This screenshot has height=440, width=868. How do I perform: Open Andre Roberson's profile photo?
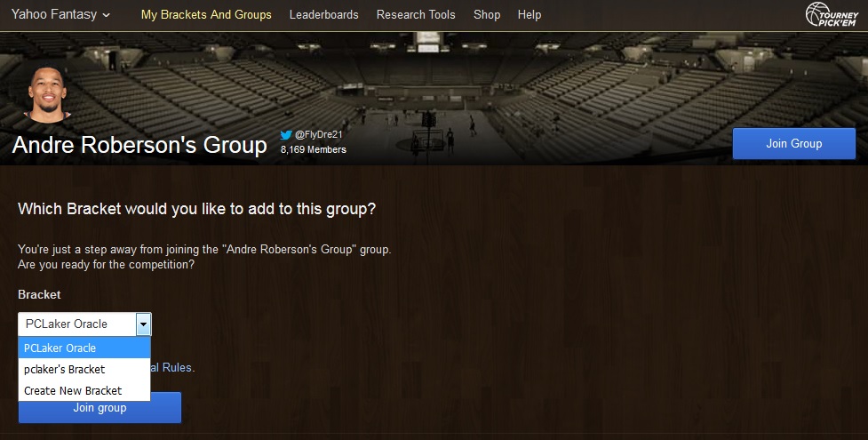(x=47, y=94)
